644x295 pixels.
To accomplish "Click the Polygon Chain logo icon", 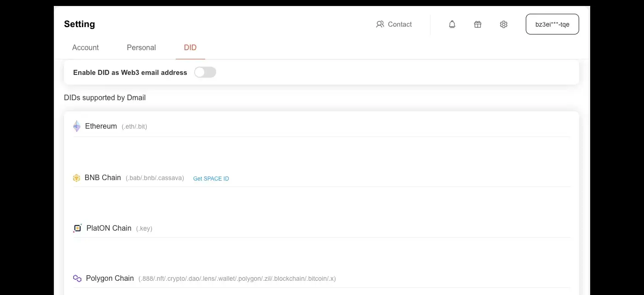I will pyautogui.click(x=77, y=278).
